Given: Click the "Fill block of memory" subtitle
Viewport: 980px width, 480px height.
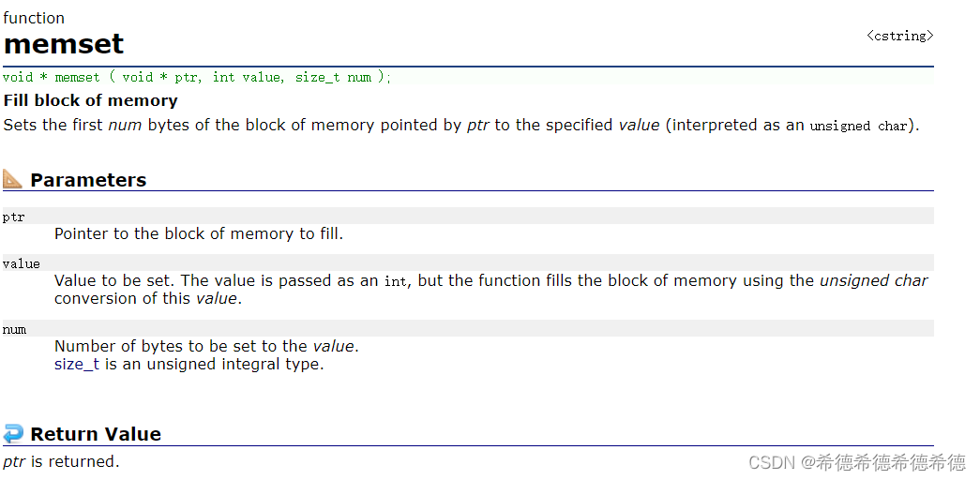Looking at the screenshot, I should pos(91,100).
